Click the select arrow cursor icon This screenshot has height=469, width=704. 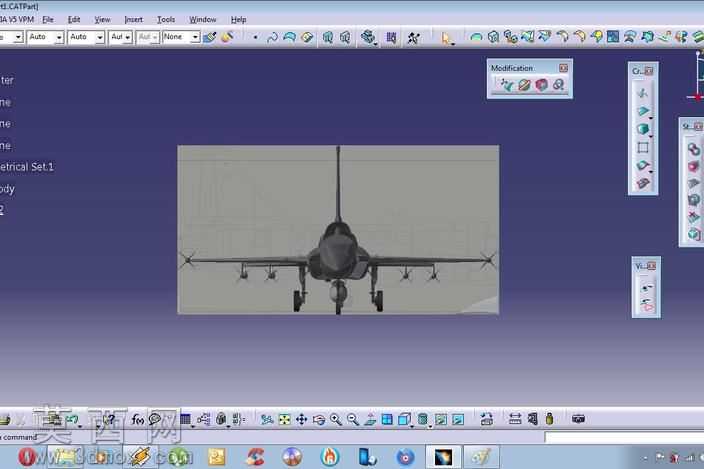446,39
